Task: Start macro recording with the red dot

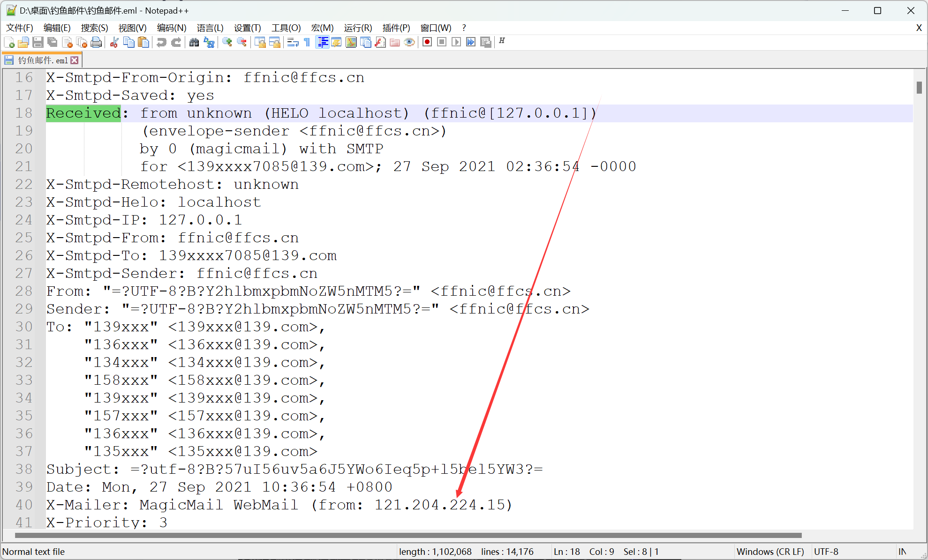Action: [427, 42]
